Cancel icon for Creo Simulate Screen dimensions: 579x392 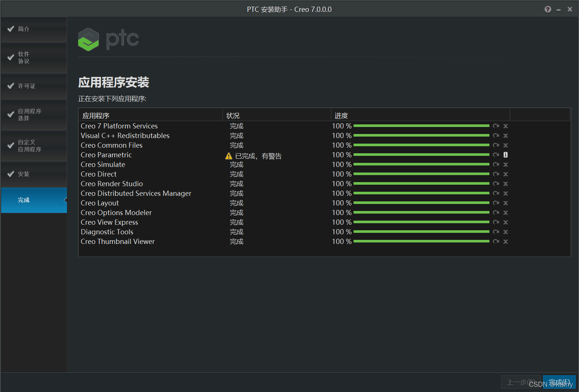pos(506,164)
